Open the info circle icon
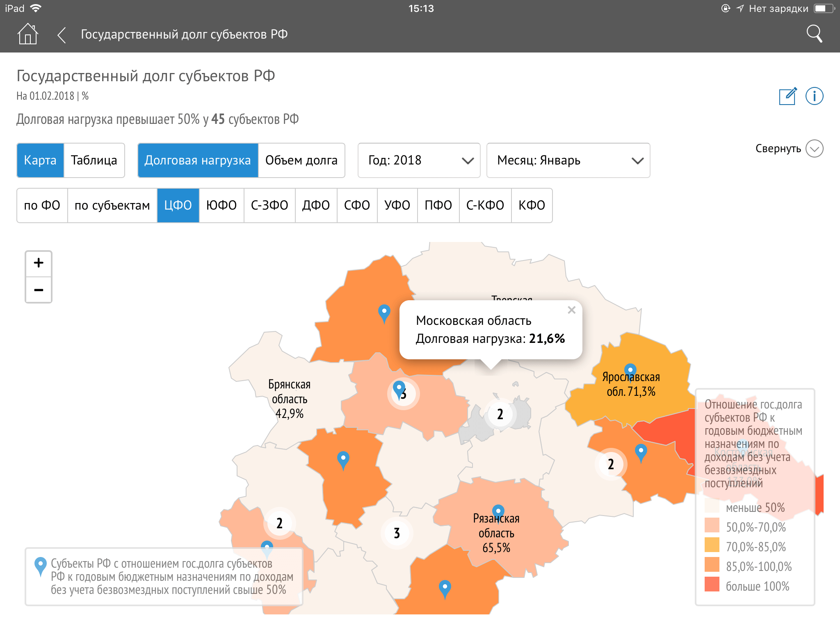This screenshot has height=630, width=840. 814,96
